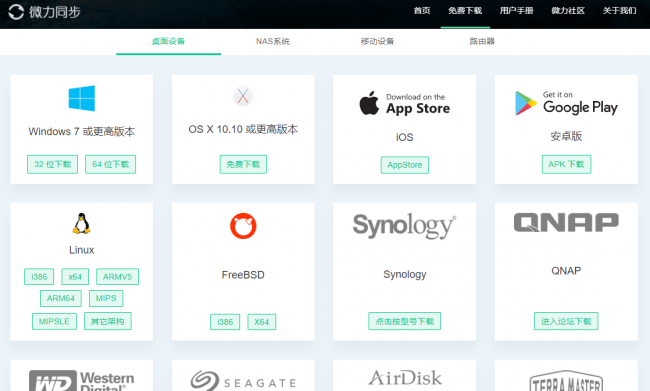The height and width of the screenshot is (391, 650).
Task: Click the Linux label text
Action: (x=82, y=250)
